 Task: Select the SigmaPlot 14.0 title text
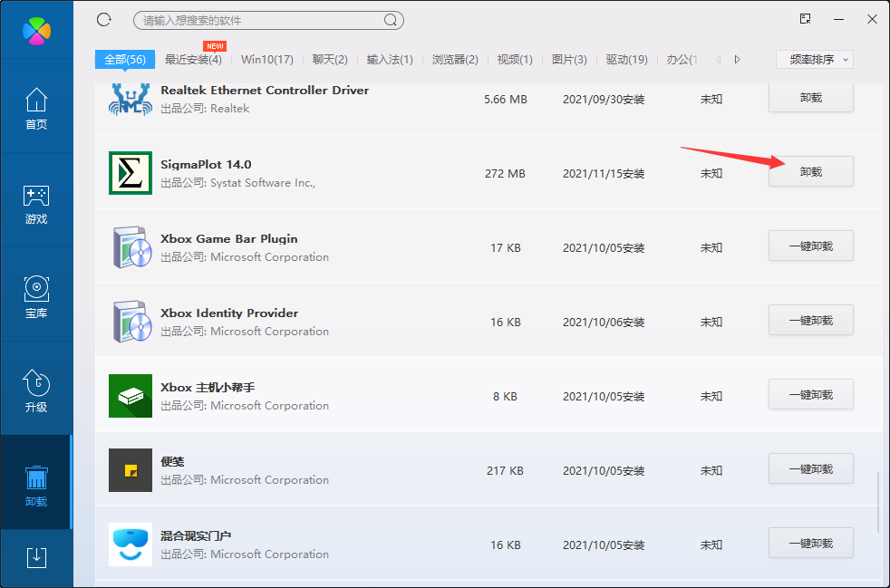pyautogui.click(x=206, y=165)
